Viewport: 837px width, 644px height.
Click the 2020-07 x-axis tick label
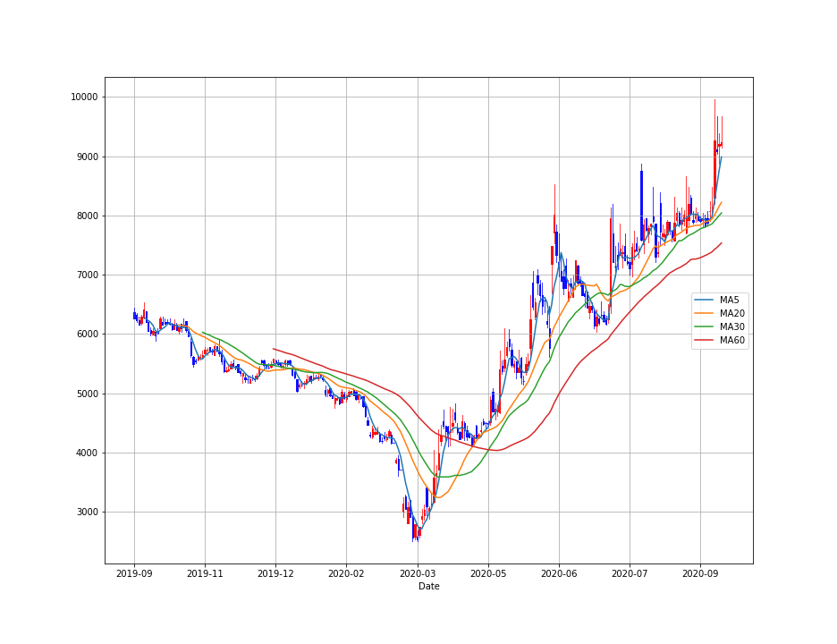(630, 573)
